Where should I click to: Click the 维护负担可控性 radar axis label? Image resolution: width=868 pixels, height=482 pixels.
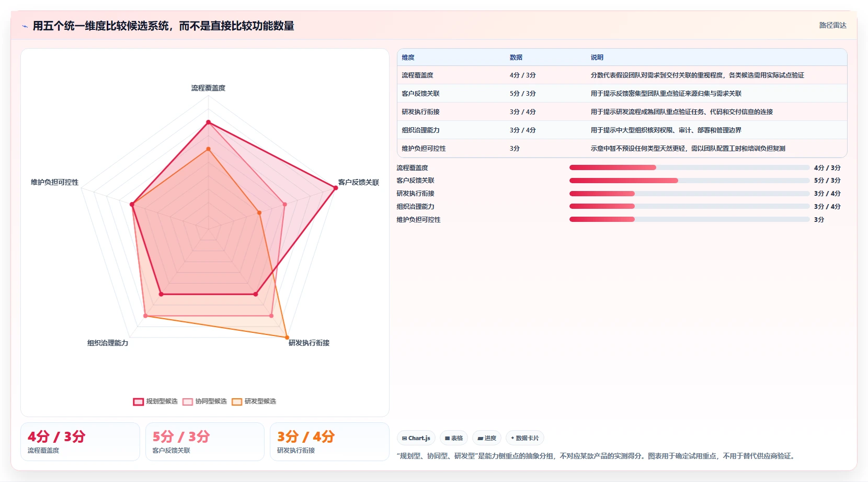pos(54,182)
